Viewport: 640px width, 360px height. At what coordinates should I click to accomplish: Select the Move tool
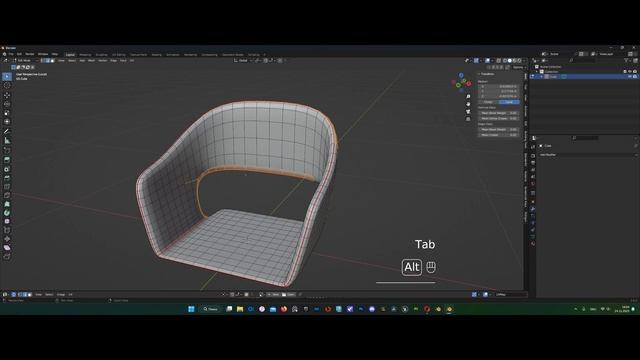click(7, 95)
